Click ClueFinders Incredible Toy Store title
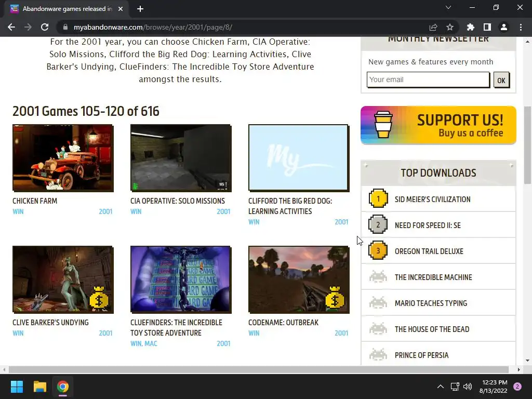532x399 pixels. point(177,328)
